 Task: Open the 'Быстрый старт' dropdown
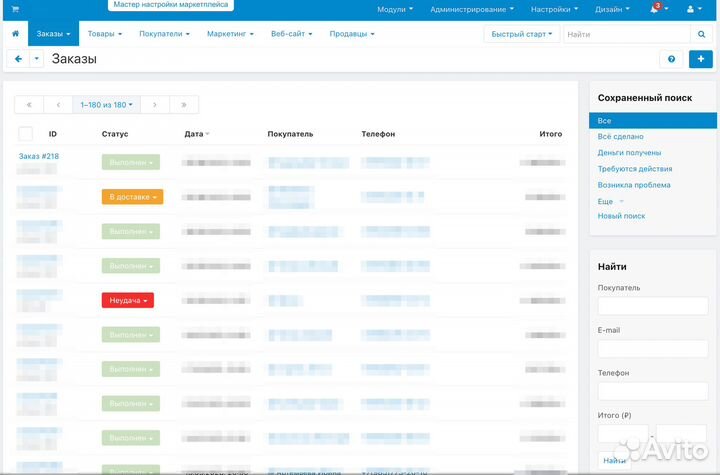(521, 34)
